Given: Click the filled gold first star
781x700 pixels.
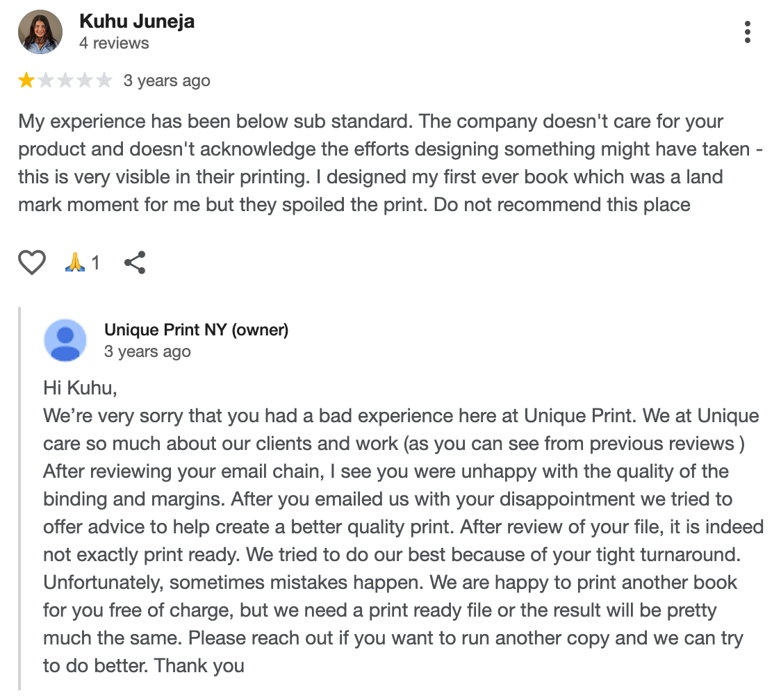Looking at the screenshot, I should pyautogui.click(x=26, y=81).
